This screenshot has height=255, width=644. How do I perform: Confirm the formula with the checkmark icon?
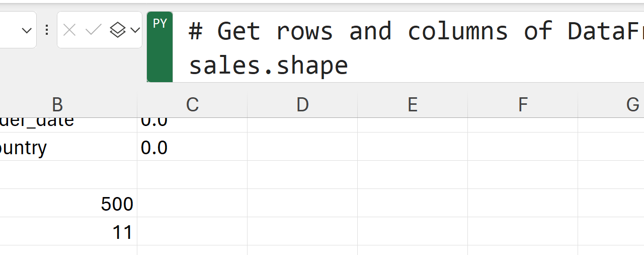pos(94,31)
